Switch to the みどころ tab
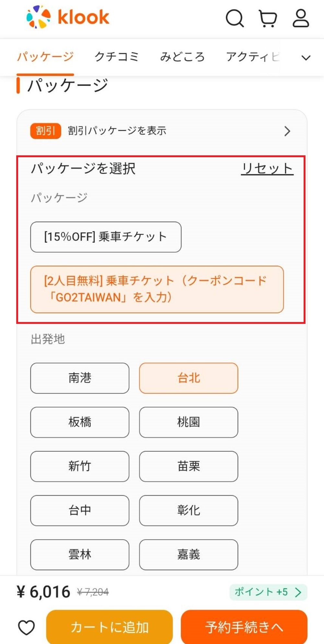Image resolution: width=324 pixels, height=644 pixels. 183,56
